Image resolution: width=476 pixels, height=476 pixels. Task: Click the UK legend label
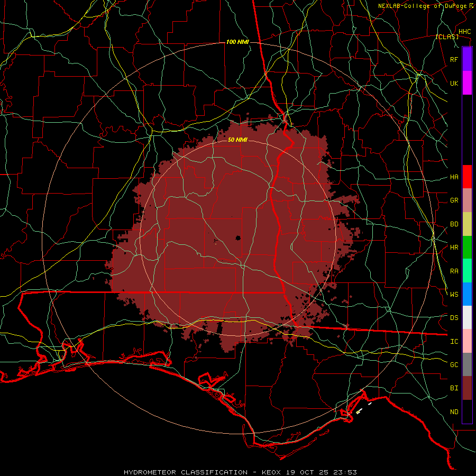[454, 83]
